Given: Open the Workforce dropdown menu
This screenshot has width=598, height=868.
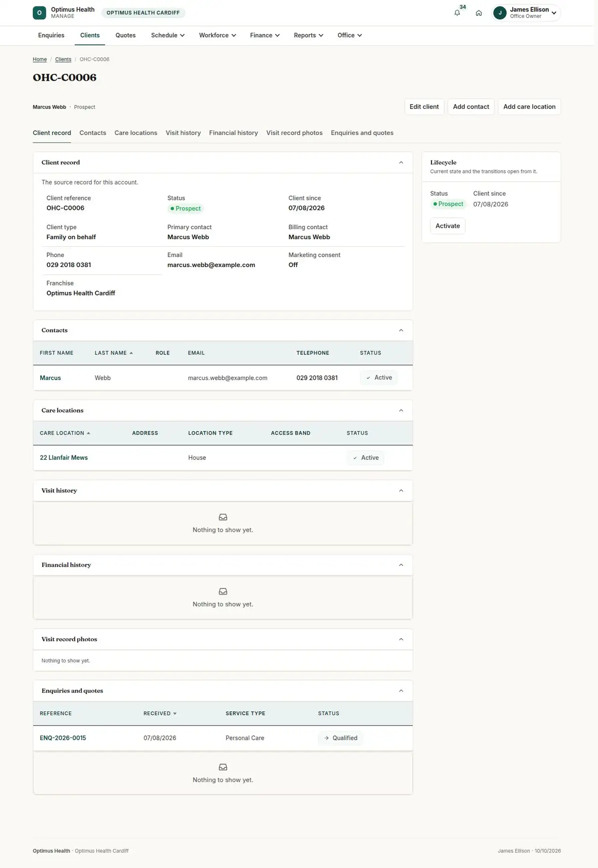Looking at the screenshot, I should pos(217,35).
